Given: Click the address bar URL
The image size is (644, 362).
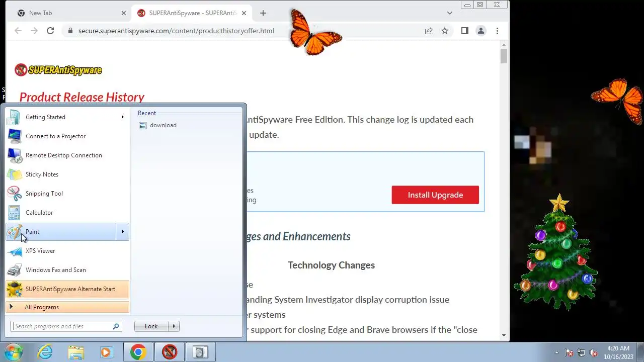Looking at the screenshot, I should (176, 31).
